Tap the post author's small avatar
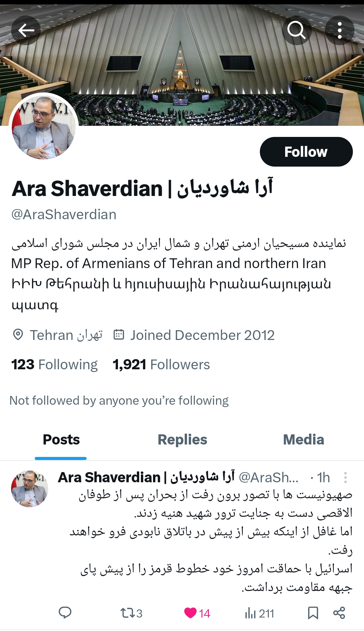Screen dimensions: 364x631 (30, 489)
